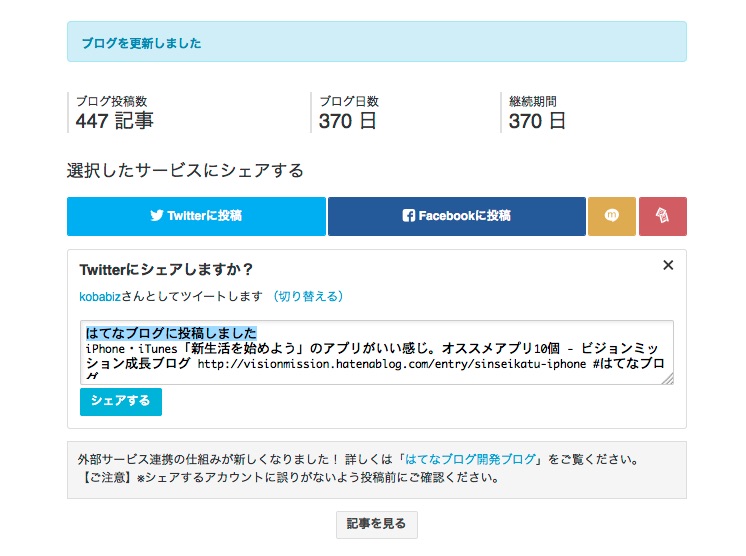Click the 【ご注意】 notice line
This screenshot has width=746, height=556.
[x=288, y=478]
